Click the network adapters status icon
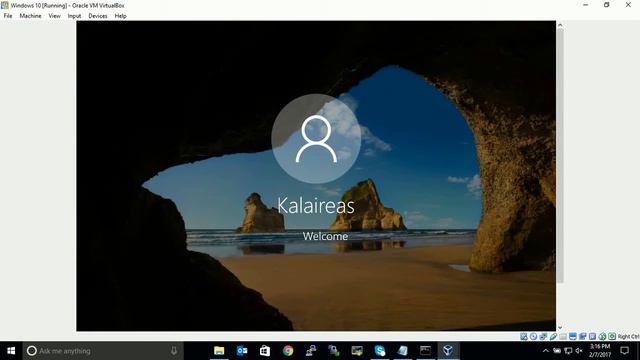Screen dimensions: 640x360 (x=543, y=336)
